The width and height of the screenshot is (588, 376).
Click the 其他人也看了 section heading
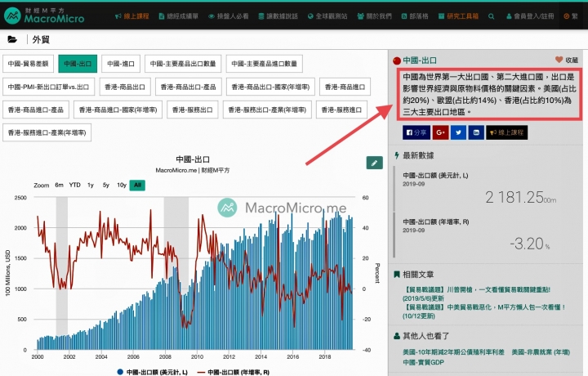pyautogui.click(x=426, y=336)
